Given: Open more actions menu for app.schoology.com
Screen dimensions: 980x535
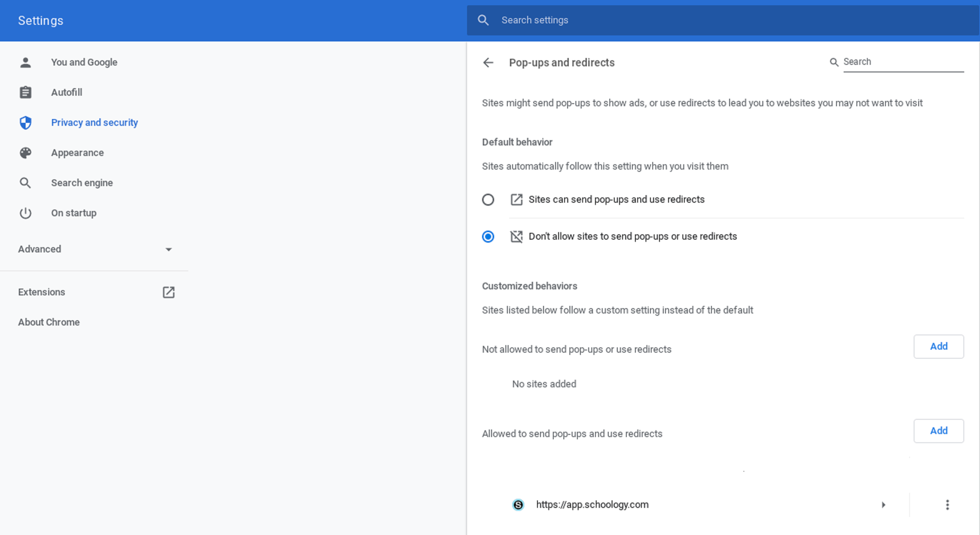Looking at the screenshot, I should tap(947, 505).
